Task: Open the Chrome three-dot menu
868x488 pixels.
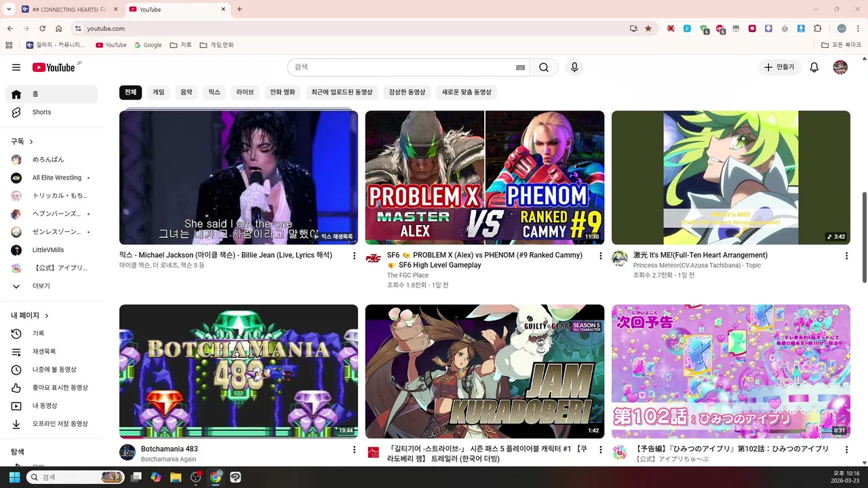Action: click(858, 28)
